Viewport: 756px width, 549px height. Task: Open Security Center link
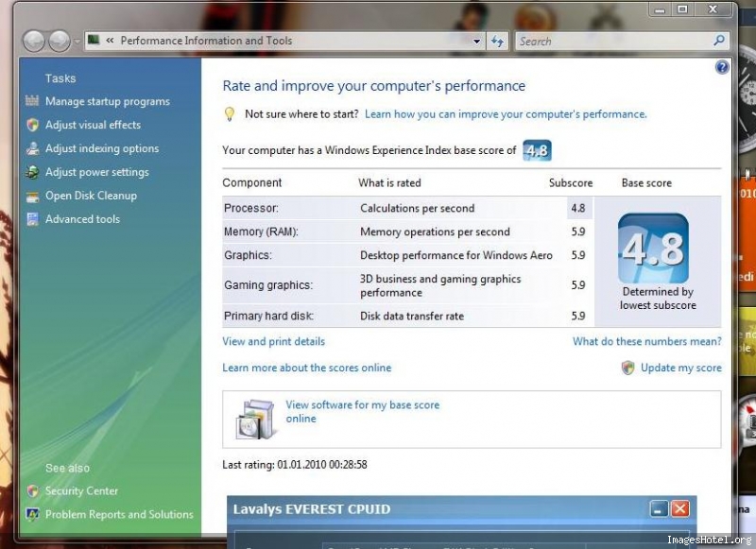pos(81,491)
